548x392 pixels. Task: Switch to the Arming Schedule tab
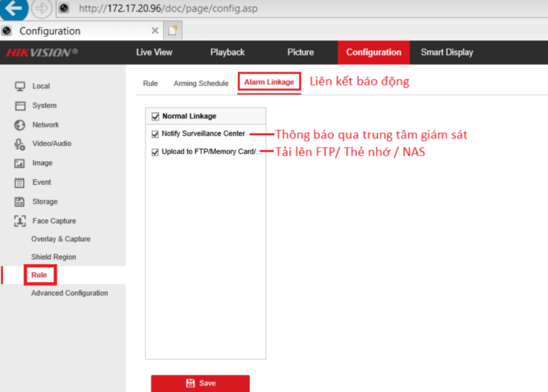pos(201,83)
